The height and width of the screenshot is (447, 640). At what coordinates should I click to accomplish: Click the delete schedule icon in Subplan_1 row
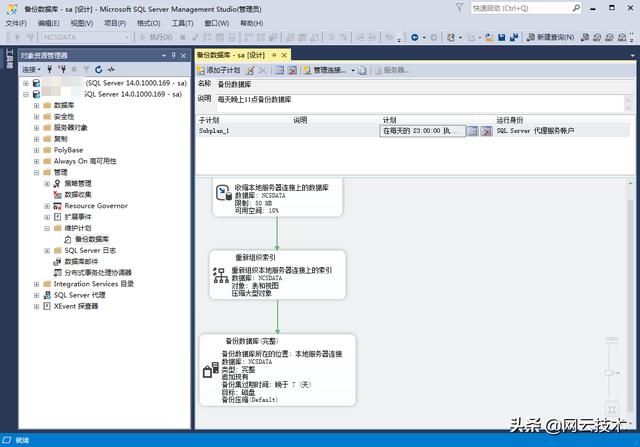[x=486, y=131]
